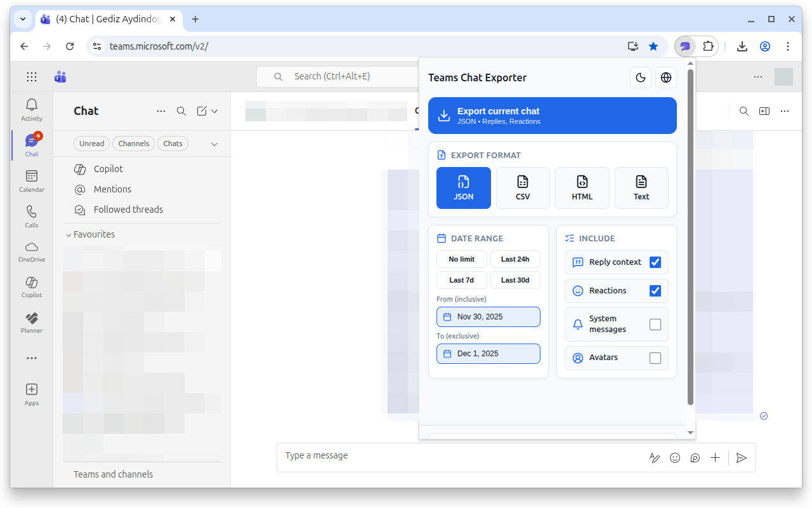Open the emoji picker in message bar
This screenshot has width=812, height=508.
tap(674, 457)
